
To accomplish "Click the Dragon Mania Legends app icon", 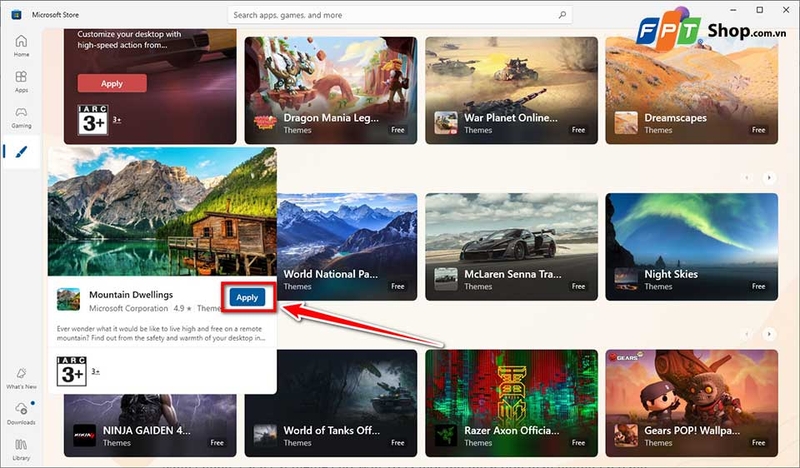I will click(x=265, y=123).
